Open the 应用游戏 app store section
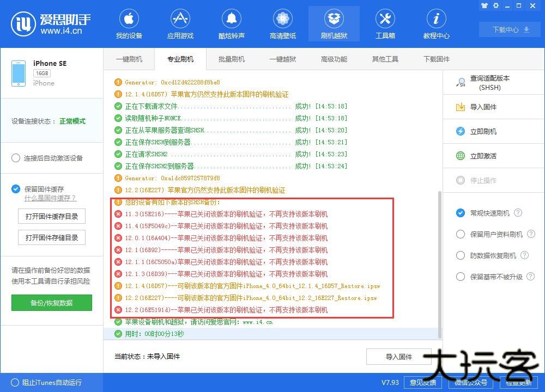Screen dimensions: 545x392 coord(180,23)
